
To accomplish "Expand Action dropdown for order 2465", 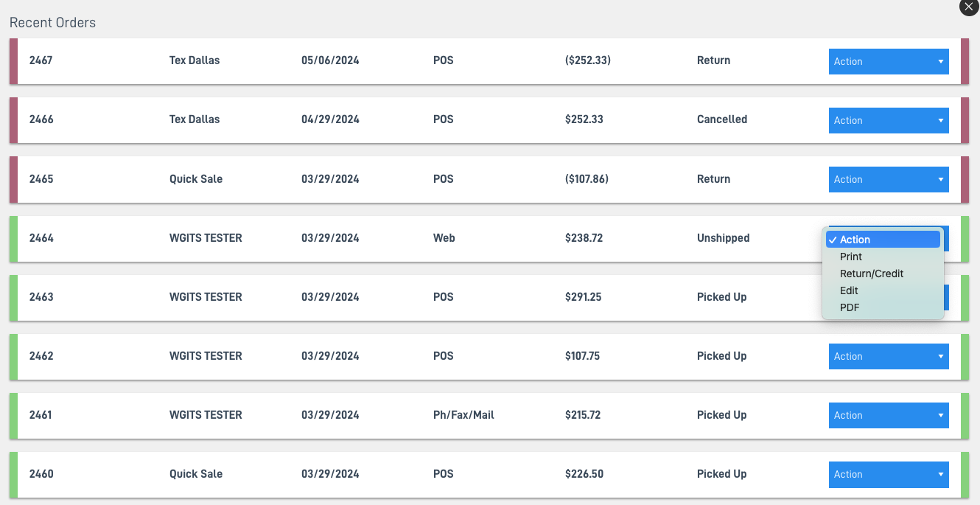I will tap(889, 179).
